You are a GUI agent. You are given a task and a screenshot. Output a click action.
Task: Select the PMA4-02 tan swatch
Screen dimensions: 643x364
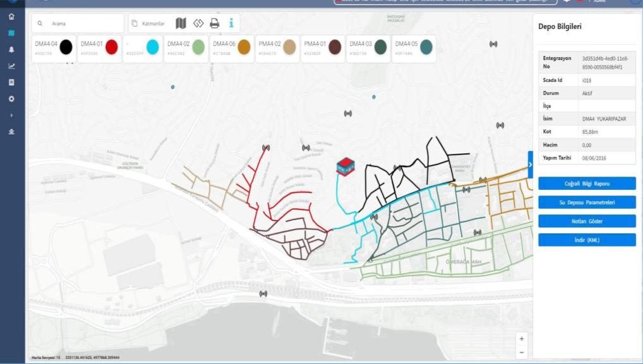pos(289,47)
